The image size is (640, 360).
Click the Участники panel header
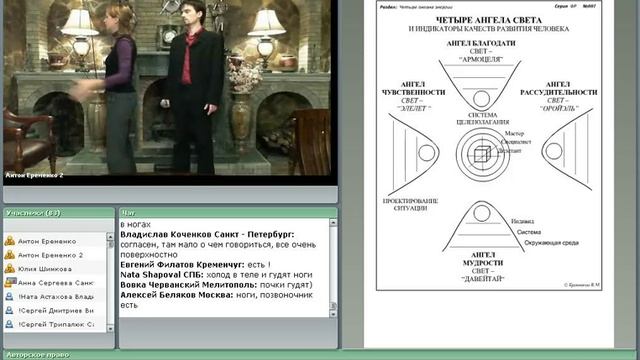click(59, 213)
